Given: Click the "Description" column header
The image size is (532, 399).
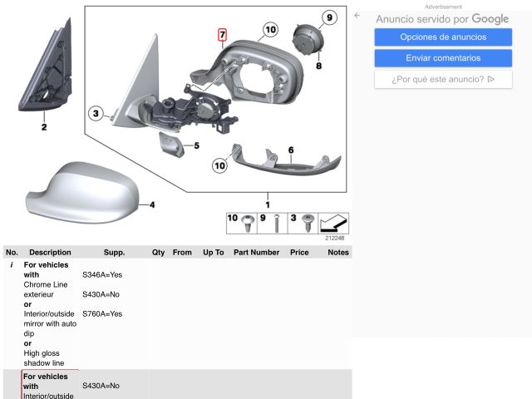Looking at the screenshot, I should (x=50, y=252).
